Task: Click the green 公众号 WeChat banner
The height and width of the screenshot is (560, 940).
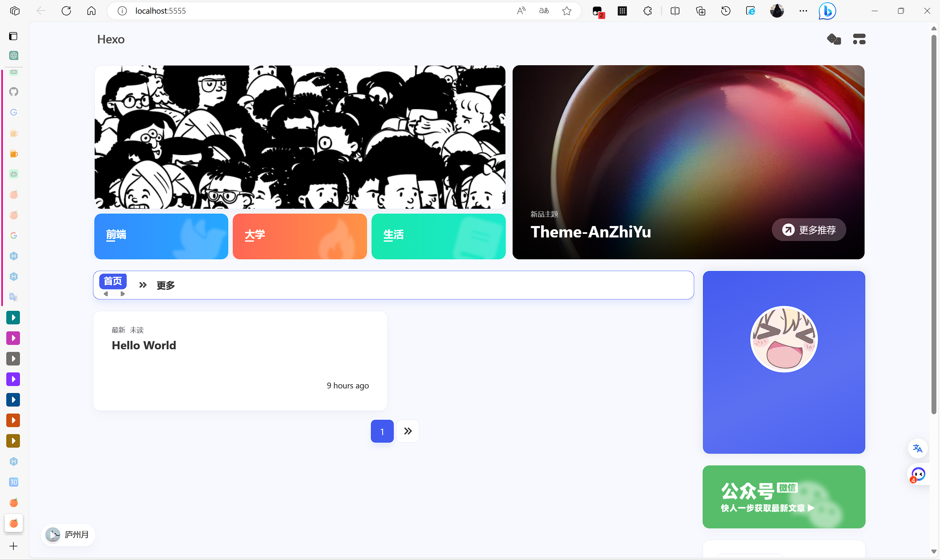Action: point(784,497)
